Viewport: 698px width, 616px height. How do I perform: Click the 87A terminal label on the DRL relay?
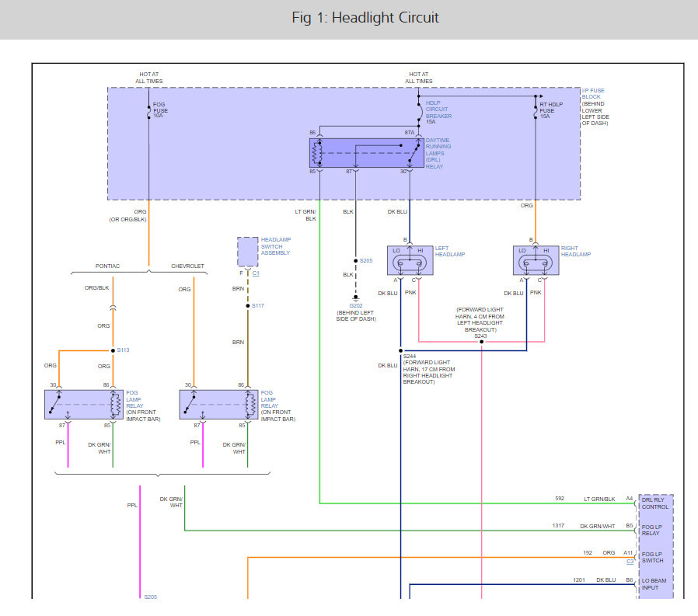(x=410, y=133)
